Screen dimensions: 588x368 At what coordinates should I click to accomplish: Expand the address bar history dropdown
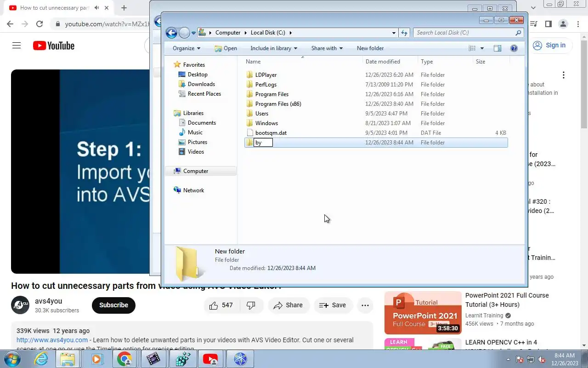tap(394, 33)
